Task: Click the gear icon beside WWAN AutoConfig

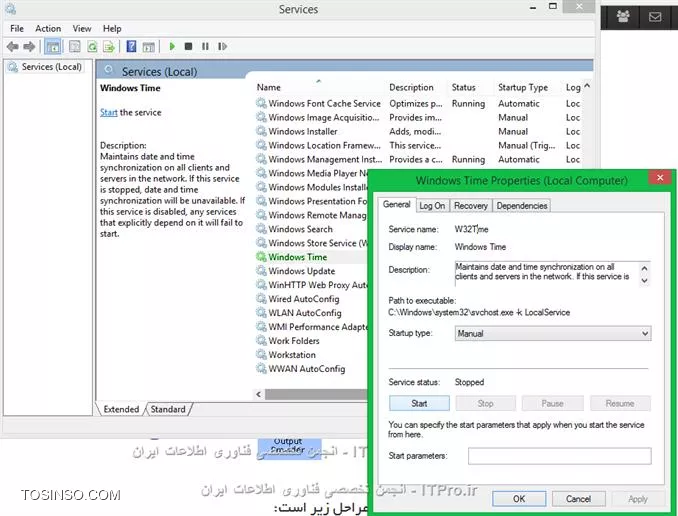Action: pos(261,369)
